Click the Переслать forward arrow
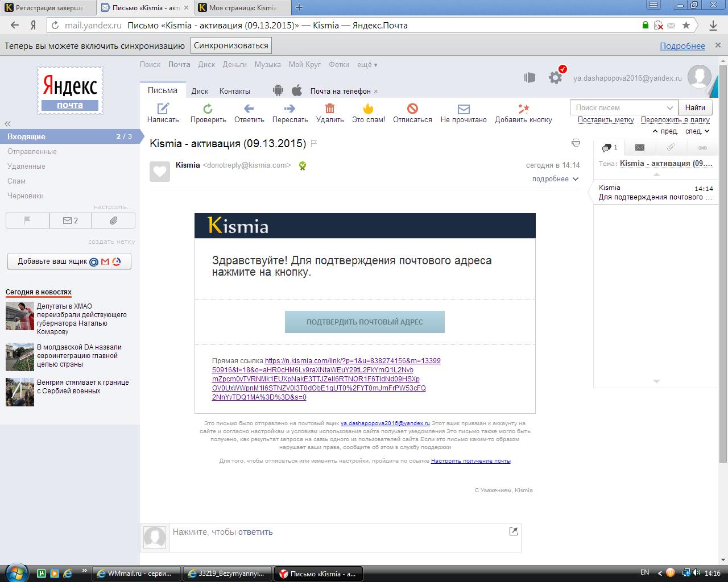728x582 pixels. 289,108
